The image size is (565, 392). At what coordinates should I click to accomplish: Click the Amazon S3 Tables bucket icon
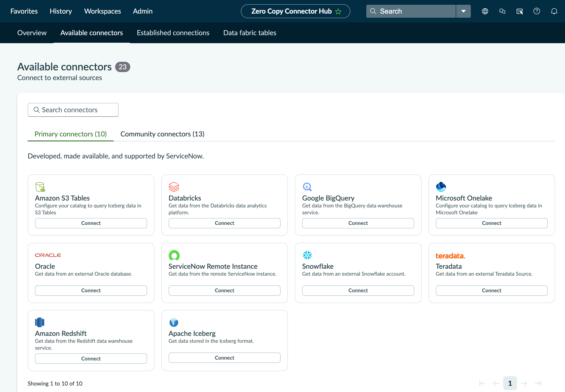[40, 187]
